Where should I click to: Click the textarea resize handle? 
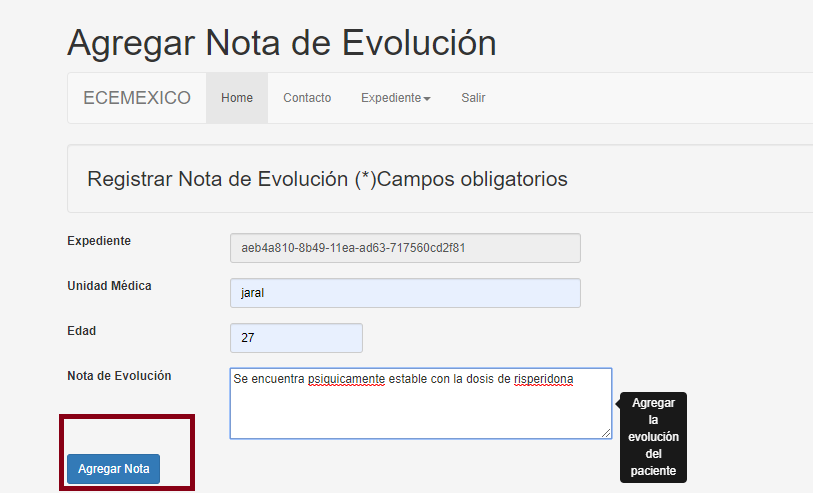(x=606, y=433)
